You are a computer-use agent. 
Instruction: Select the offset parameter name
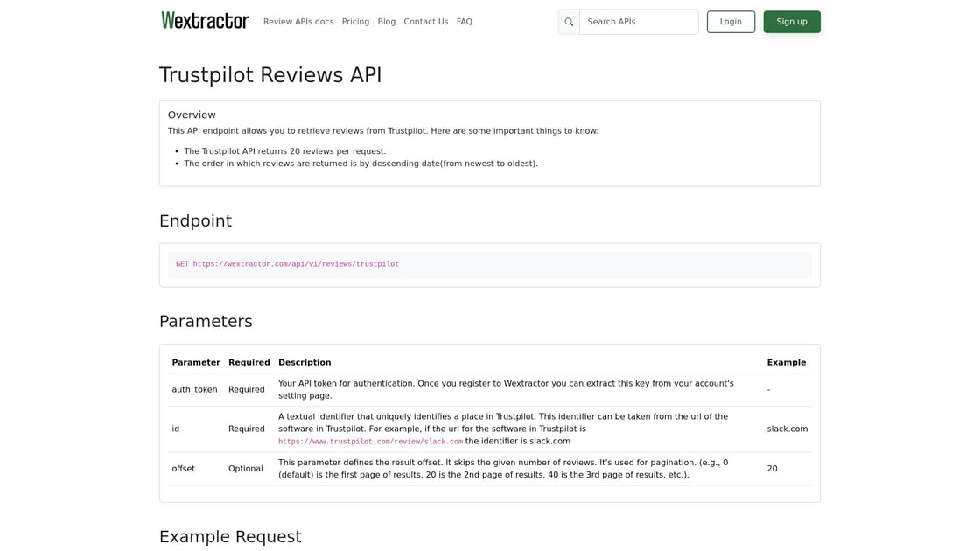click(183, 469)
